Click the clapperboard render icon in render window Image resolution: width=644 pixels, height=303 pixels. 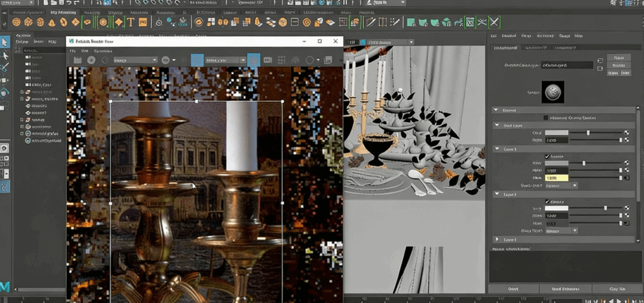tap(77, 60)
